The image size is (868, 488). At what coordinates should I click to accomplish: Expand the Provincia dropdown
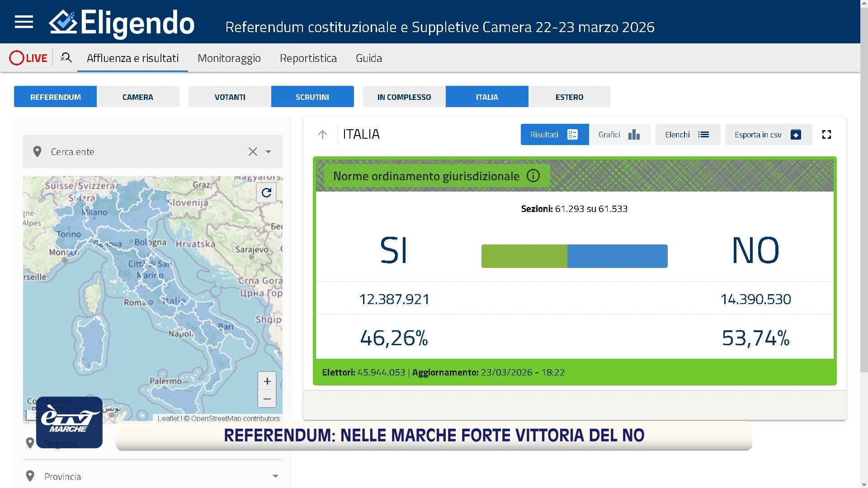pos(275,476)
